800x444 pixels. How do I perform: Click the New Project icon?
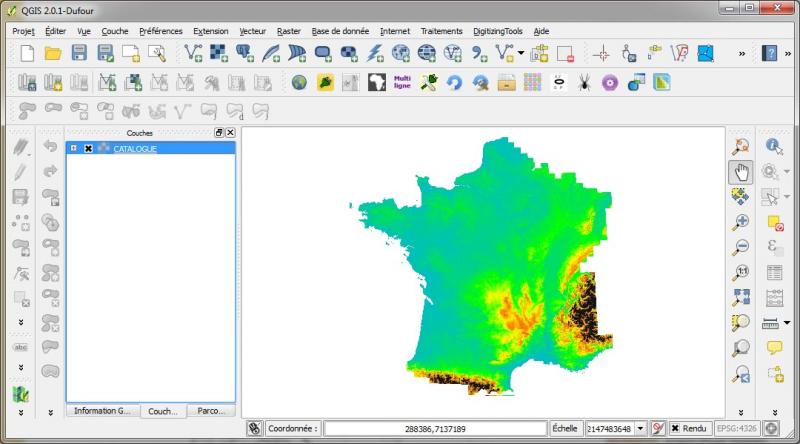click(27, 53)
